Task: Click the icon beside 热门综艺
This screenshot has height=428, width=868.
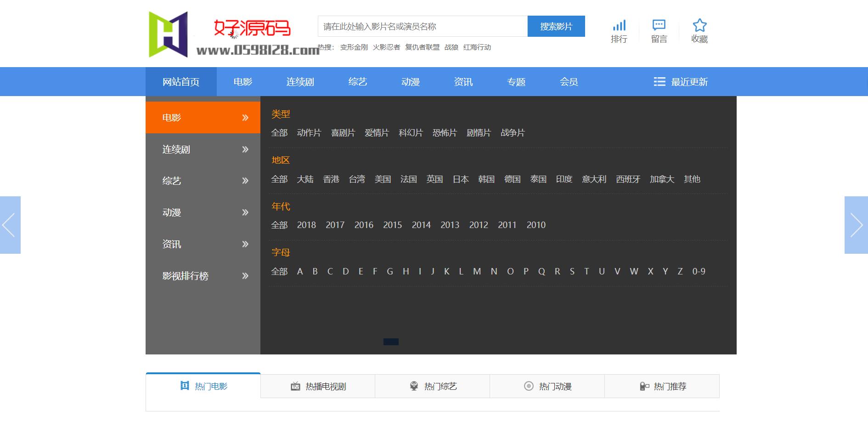Action: (x=414, y=386)
